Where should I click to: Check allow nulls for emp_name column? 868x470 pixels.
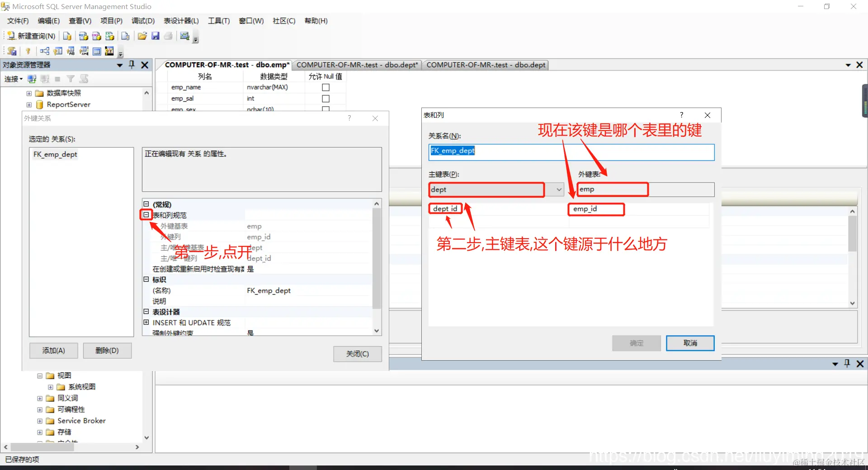point(325,87)
